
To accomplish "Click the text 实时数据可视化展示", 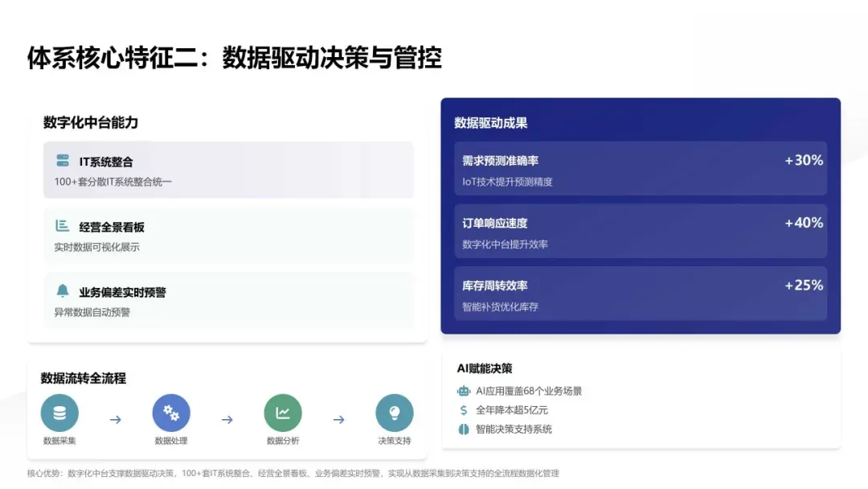I will pos(97,247).
